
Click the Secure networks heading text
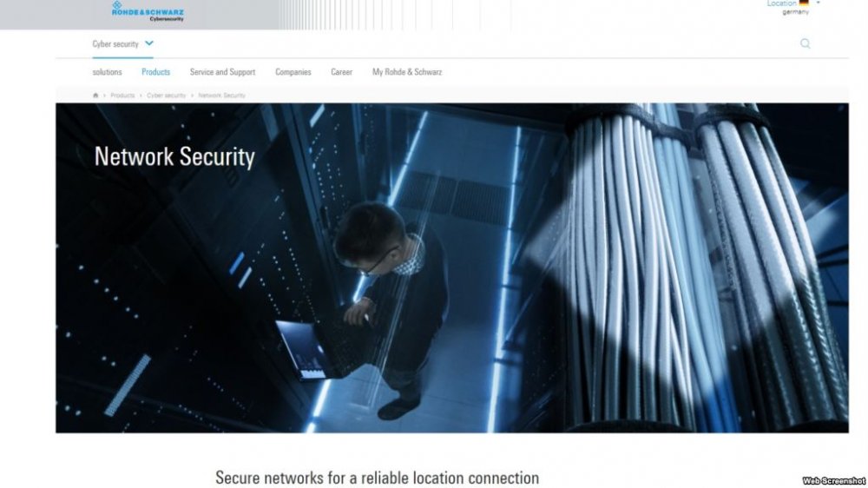(377, 478)
